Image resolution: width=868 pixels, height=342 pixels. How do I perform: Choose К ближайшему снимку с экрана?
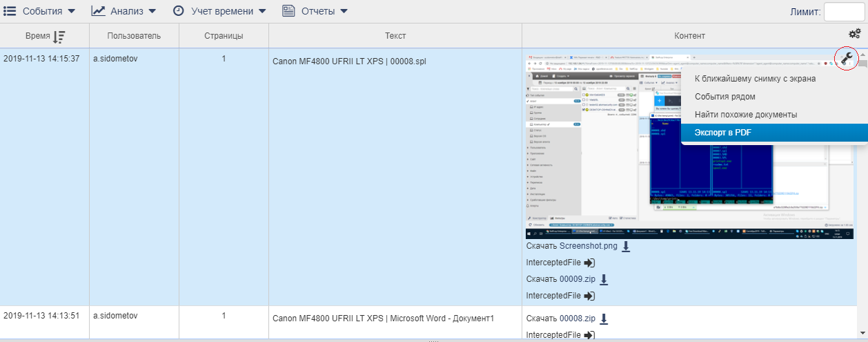[x=755, y=79]
